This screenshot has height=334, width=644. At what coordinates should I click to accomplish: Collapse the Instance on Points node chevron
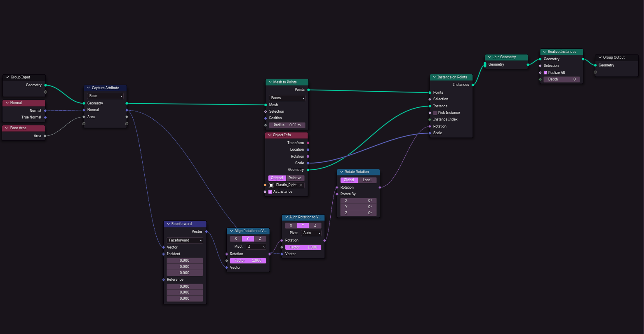coord(434,77)
